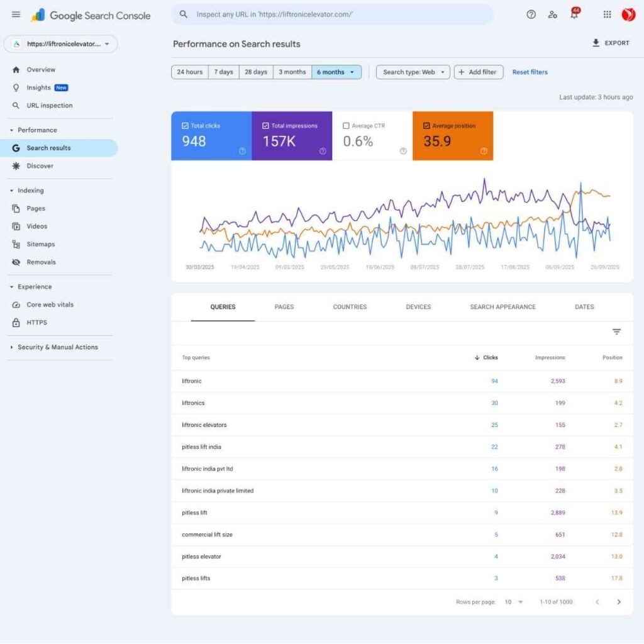Enable the Average CTR metric checkbox
This screenshot has height=644, width=644.
pos(346,126)
